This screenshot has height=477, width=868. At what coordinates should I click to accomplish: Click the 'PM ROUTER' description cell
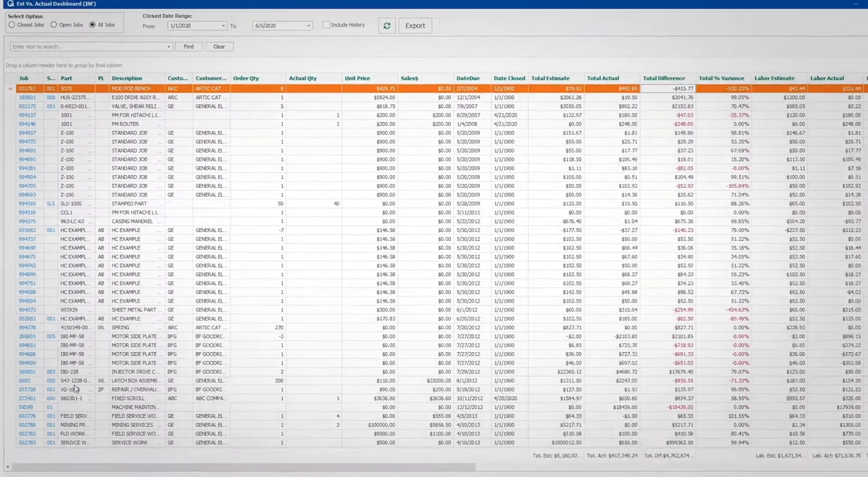[x=137, y=124]
